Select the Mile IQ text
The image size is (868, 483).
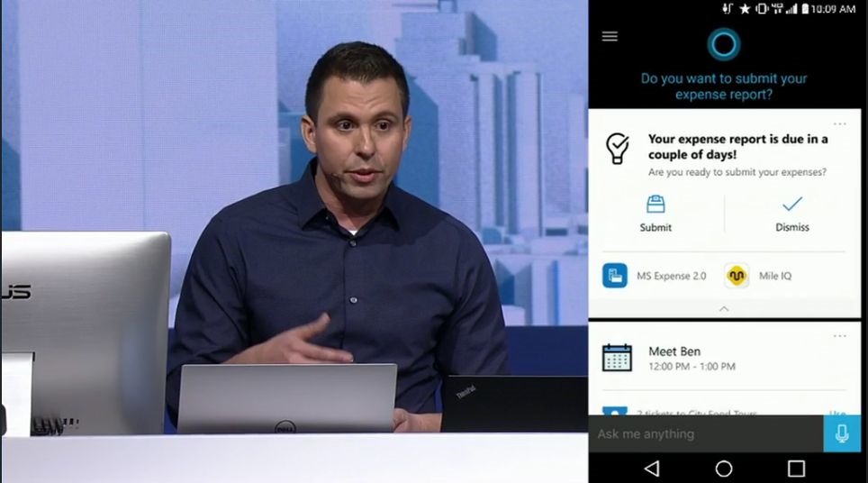(775, 276)
